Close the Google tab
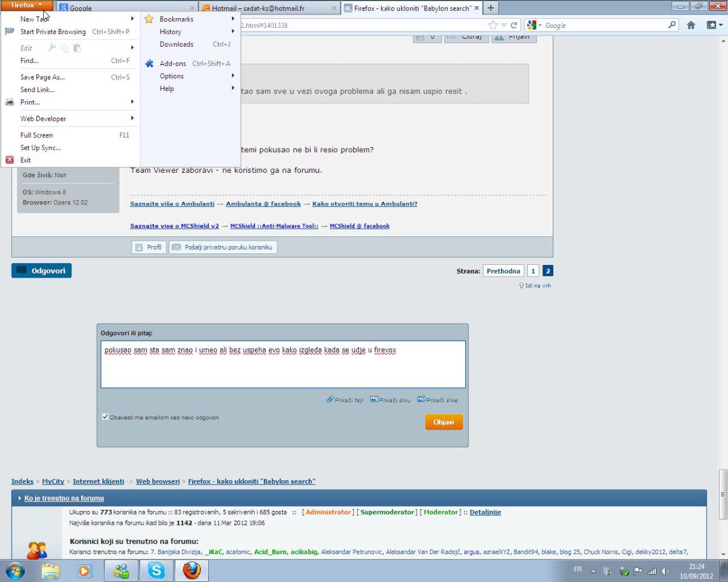 coord(192,8)
